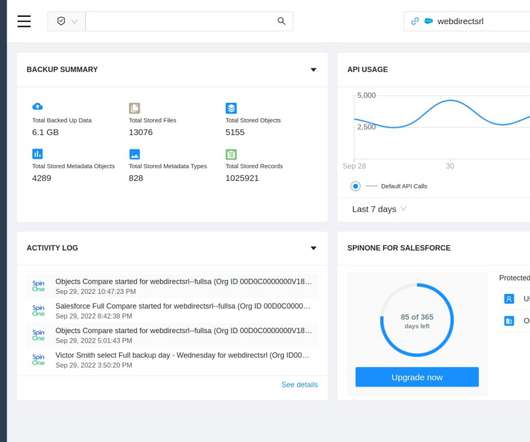
Task: Click the magnifier search icon
Action: tap(281, 21)
